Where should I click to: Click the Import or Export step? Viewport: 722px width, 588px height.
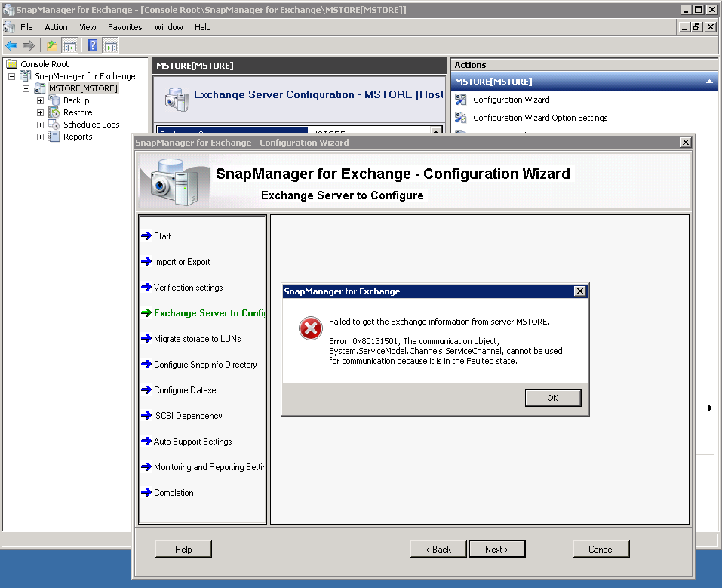pyautogui.click(x=182, y=262)
